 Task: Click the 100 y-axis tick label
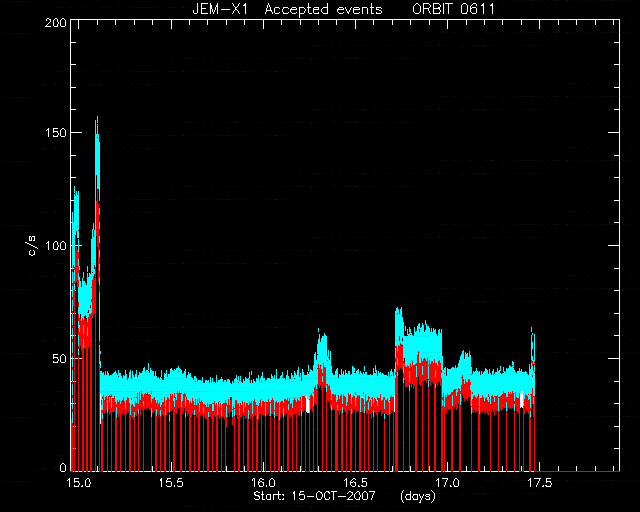(56, 246)
